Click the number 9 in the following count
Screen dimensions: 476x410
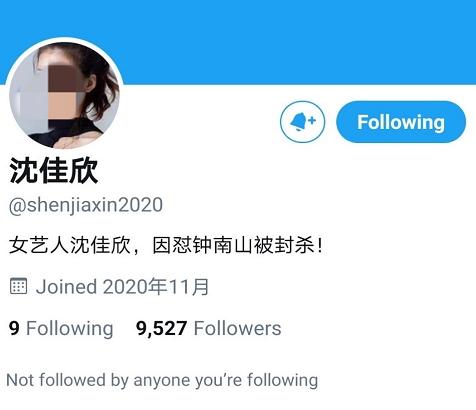(x=14, y=328)
